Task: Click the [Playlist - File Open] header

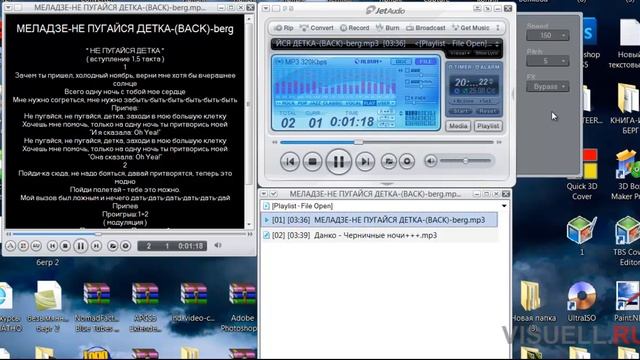Action: (x=302, y=206)
